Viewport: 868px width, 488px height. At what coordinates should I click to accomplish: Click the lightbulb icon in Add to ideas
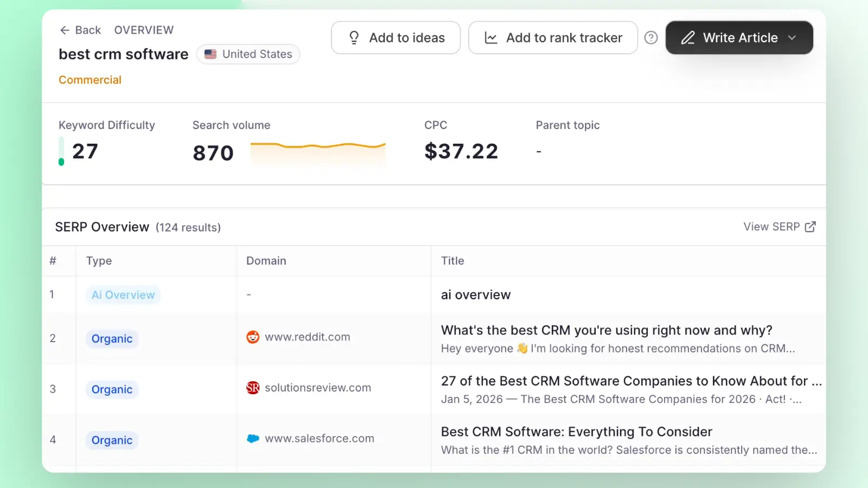354,37
